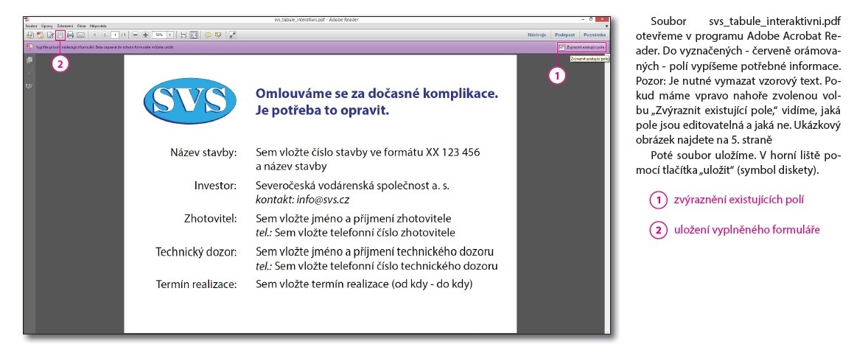Click the text 'Severočeská vodárenská společnost a. s.'
This screenshot has width=868, height=361.
coord(353,185)
